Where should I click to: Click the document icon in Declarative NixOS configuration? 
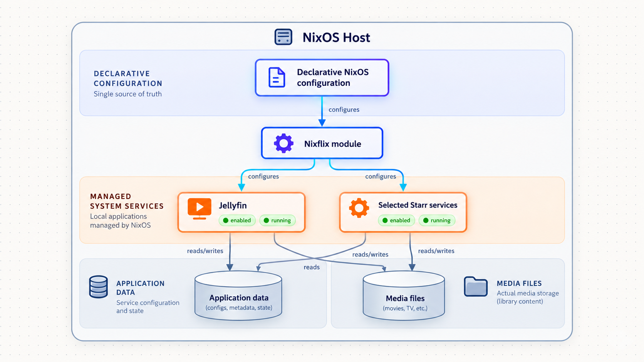tap(277, 77)
